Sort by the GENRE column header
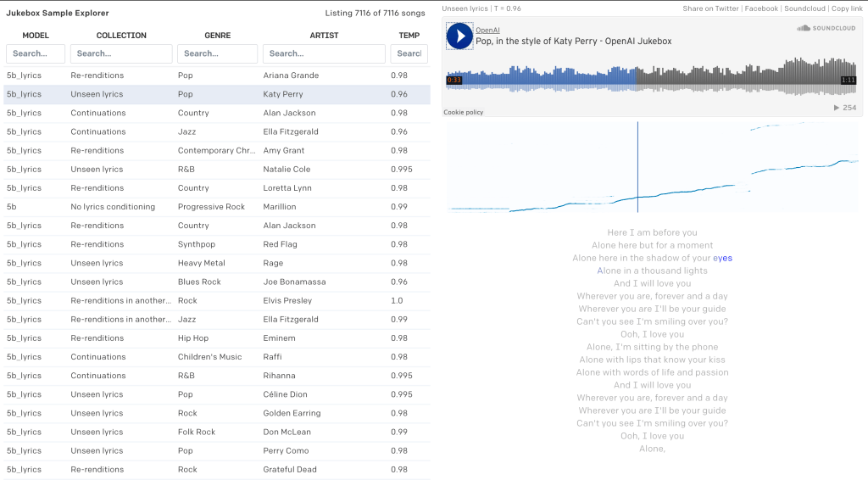Image resolution: width=868 pixels, height=480 pixels. (x=217, y=36)
